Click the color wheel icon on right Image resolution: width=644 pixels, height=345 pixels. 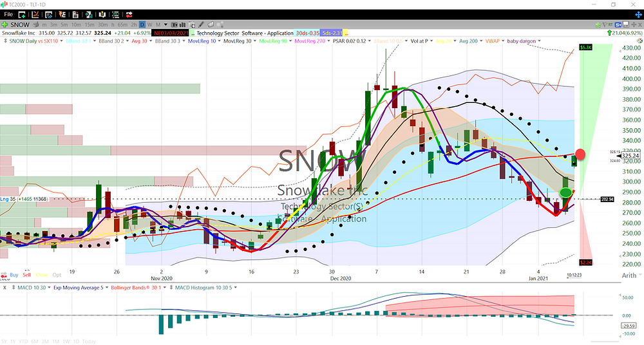[639, 41]
